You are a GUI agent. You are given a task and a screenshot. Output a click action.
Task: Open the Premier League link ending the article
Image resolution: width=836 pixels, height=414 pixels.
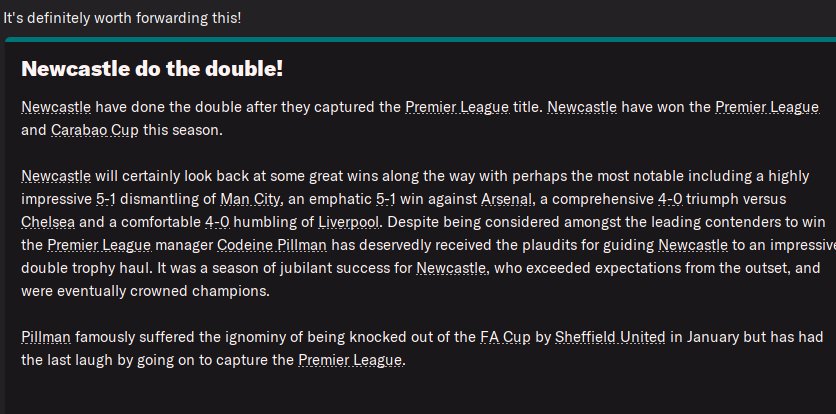click(x=351, y=360)
